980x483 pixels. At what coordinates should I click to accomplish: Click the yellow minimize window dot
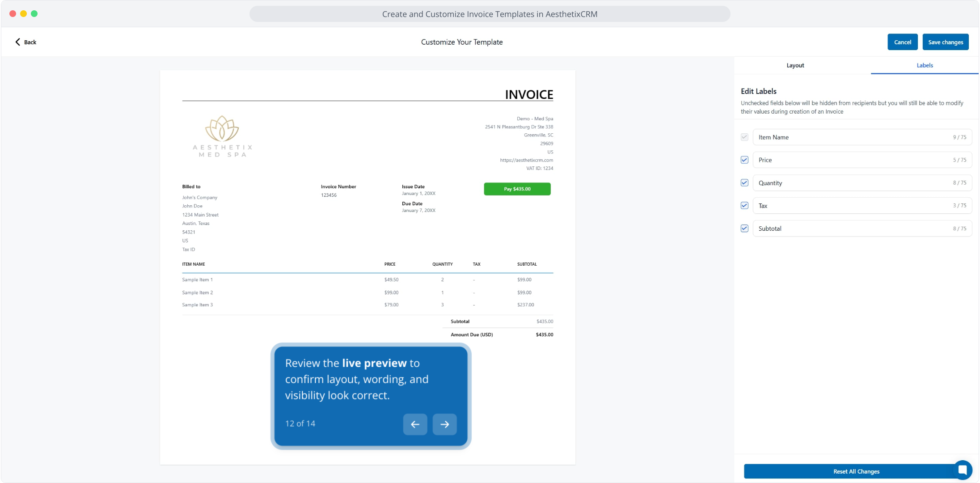click(x=24, y=14)
